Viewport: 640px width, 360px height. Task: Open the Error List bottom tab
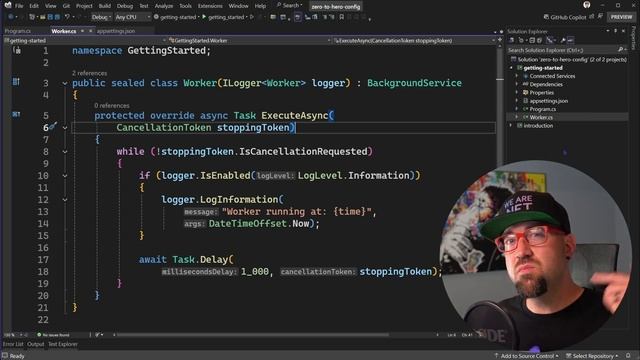13,344
